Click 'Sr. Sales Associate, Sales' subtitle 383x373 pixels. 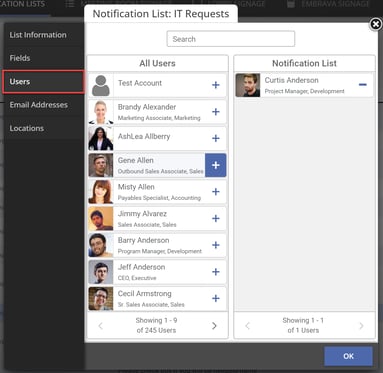[x=151, y=305]
